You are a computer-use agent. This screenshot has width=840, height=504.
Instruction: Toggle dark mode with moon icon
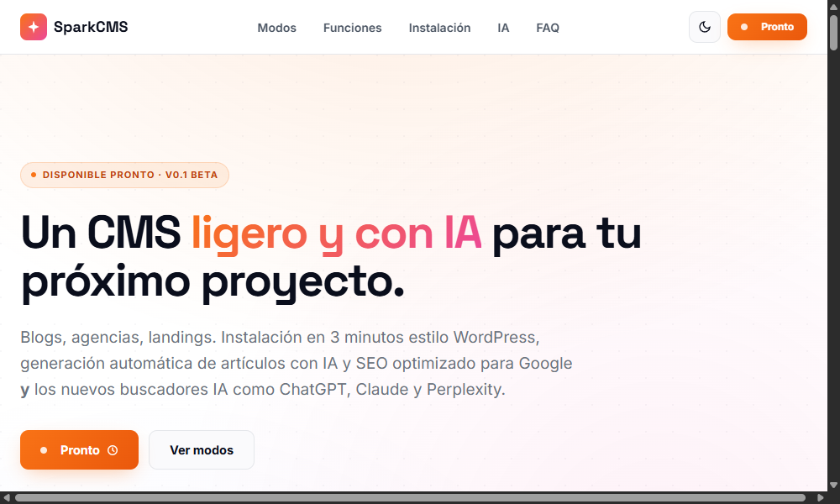(705, 27)
